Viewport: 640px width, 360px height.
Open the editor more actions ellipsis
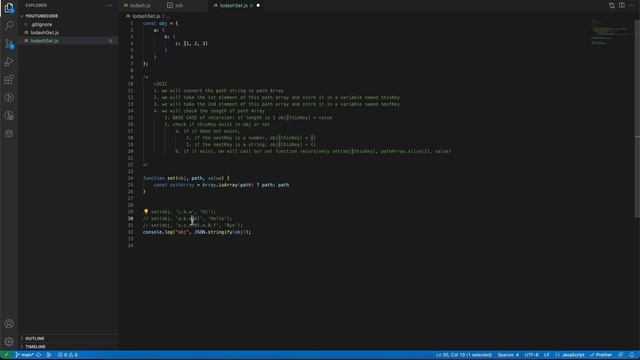click(x=631, y=5)
